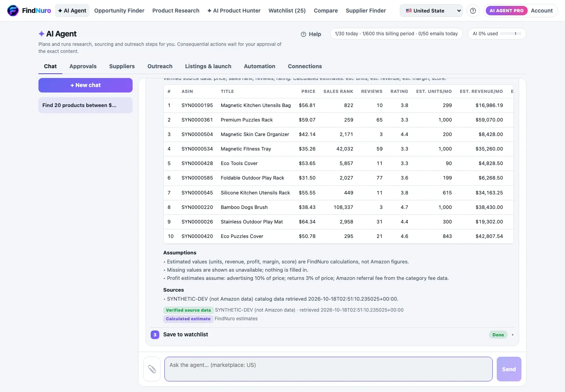Click the paperclip attachment icon

pyautogui.click(x=152, y=369)
